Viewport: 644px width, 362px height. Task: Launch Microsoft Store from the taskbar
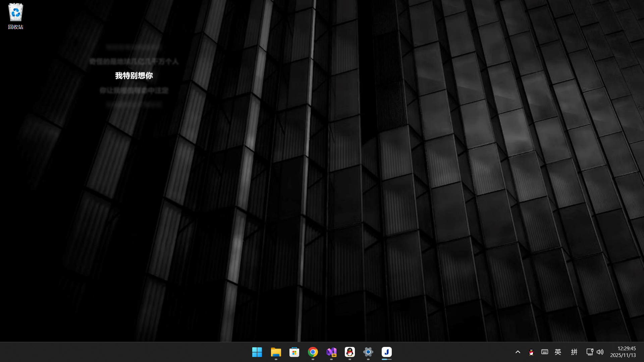pos(294,352)
